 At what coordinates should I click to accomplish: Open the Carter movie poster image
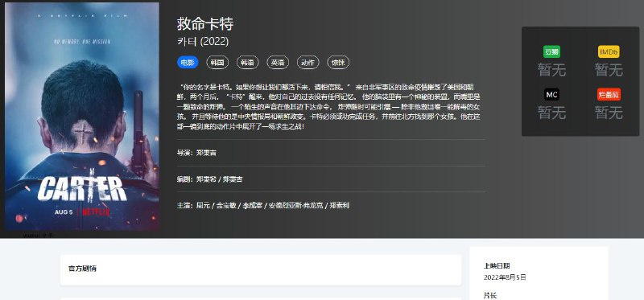point(82,117)
